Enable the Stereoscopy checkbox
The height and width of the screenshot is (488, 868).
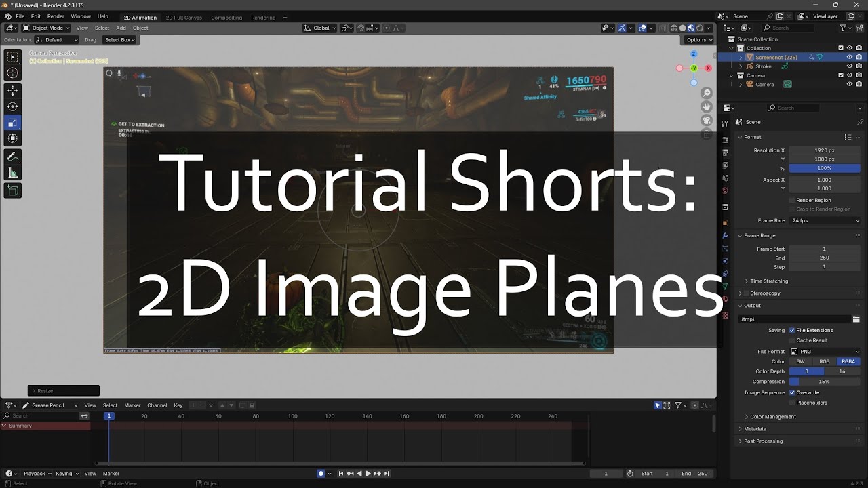[x=746, y=293]
